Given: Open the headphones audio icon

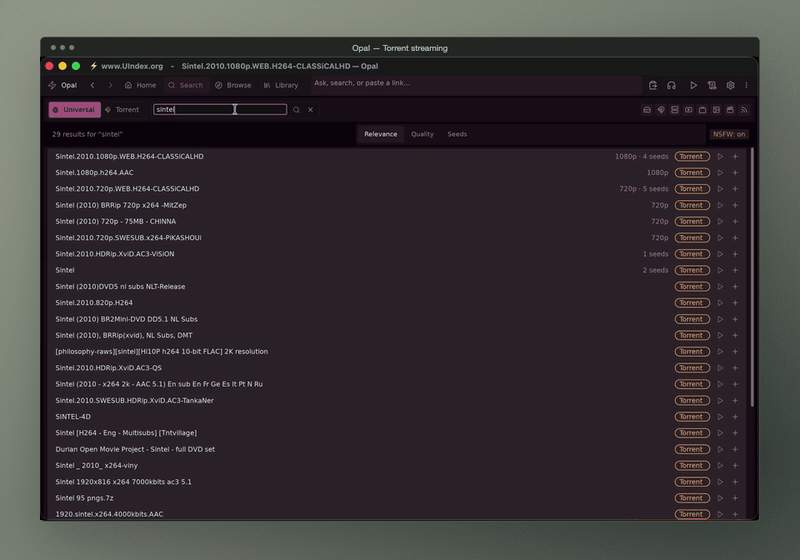Looking at the screenshot, I should pos(671,85).
